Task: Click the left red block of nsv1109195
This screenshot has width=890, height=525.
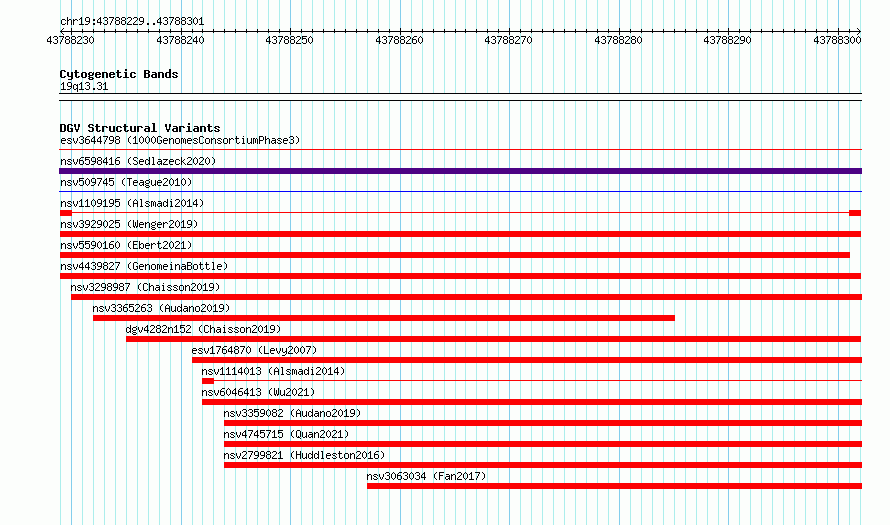Action: pyautogui.click(x=66, y=213)
